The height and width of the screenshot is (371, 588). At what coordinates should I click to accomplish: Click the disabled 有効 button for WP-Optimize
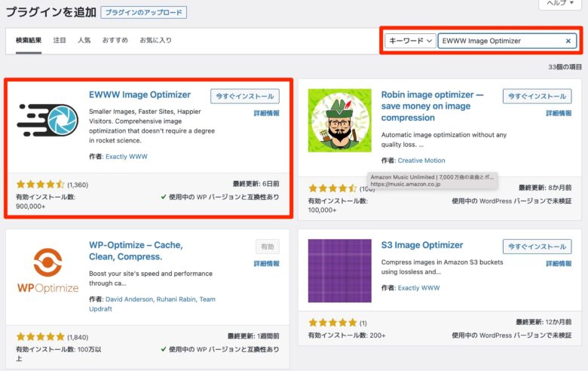(x=268, y=247)
